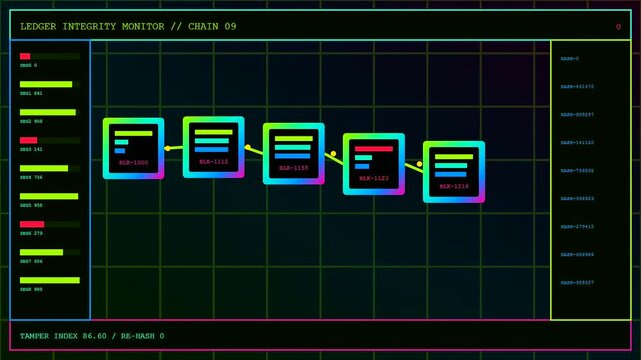Select the HASH-0 entry
641x360 pixels.
tap(569, 59)
